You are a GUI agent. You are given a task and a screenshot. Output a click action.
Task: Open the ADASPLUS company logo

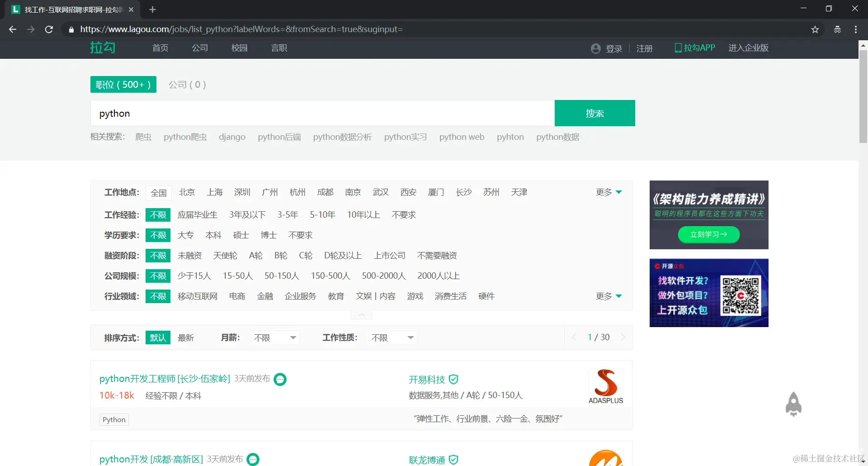(605, 385)
